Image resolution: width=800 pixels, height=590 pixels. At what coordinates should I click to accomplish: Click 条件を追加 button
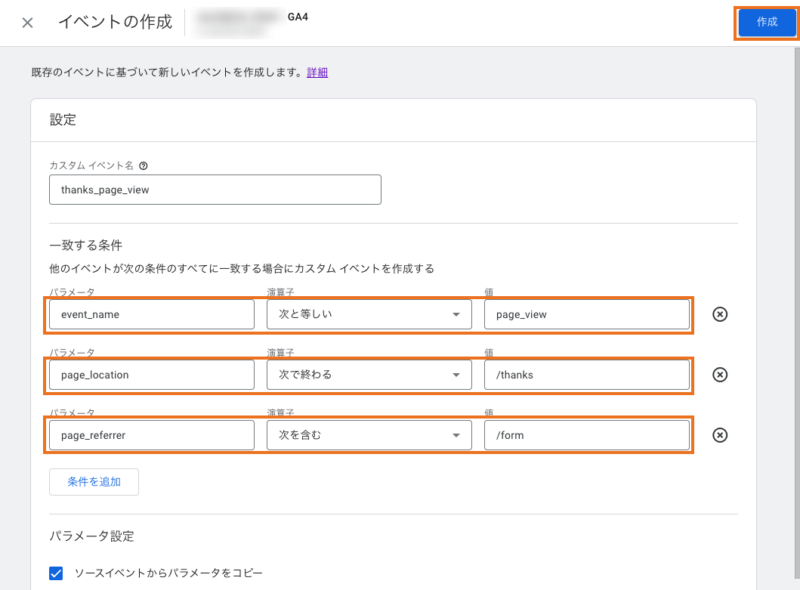(x=94, y=482)
